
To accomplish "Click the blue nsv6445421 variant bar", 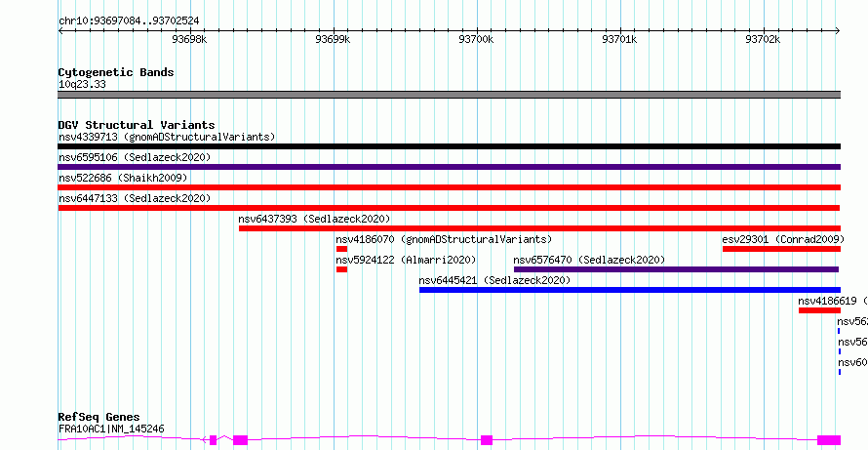I will click(x=630, y=290).
